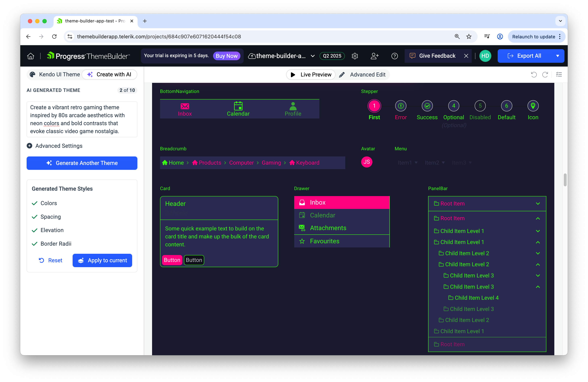Go to ThemeBuilder home icon

click(31, 56)
